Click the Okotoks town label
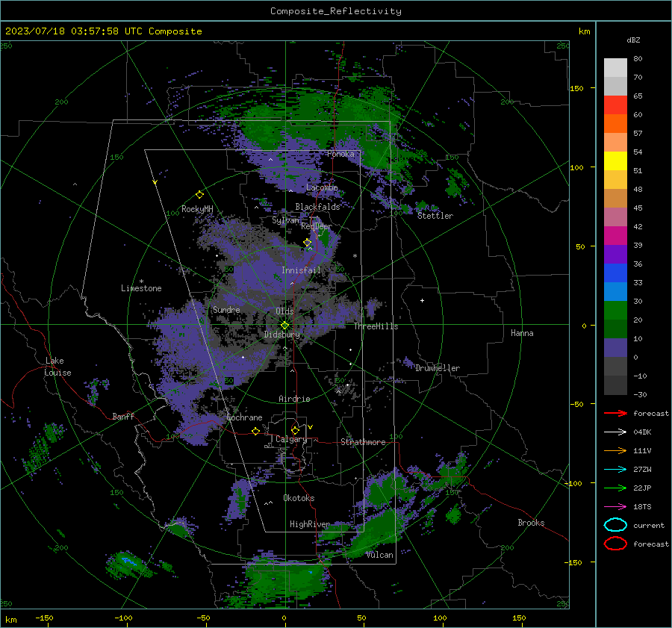672x628 pixels. [299, 499]
